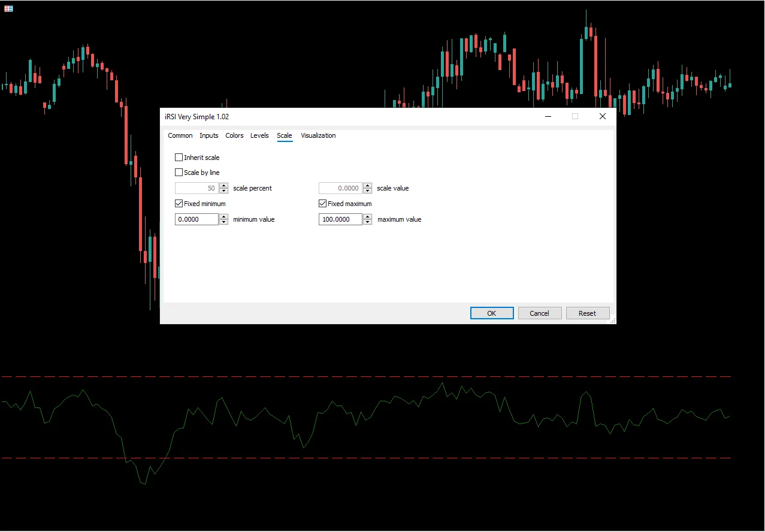
Task: Click the dialog's bottom-right corner grip
Action: [x=613, y=321]
